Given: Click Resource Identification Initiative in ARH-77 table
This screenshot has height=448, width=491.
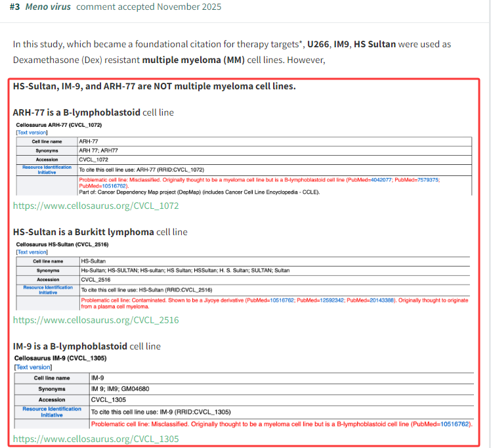Looking at the screenshot, I should tap(47, 169).
